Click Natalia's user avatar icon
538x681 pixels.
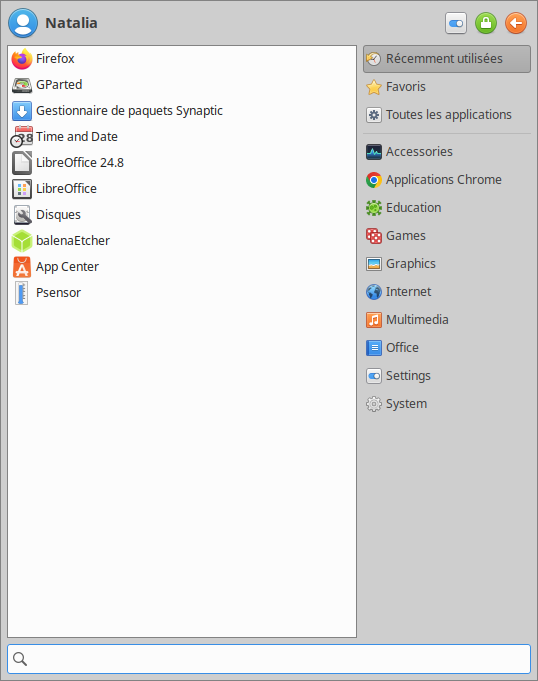point(23,23)
